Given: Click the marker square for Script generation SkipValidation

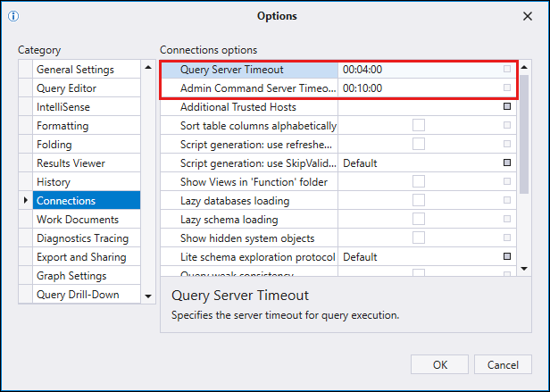Looking at the screenshot, I should click(x=507, y=163).
